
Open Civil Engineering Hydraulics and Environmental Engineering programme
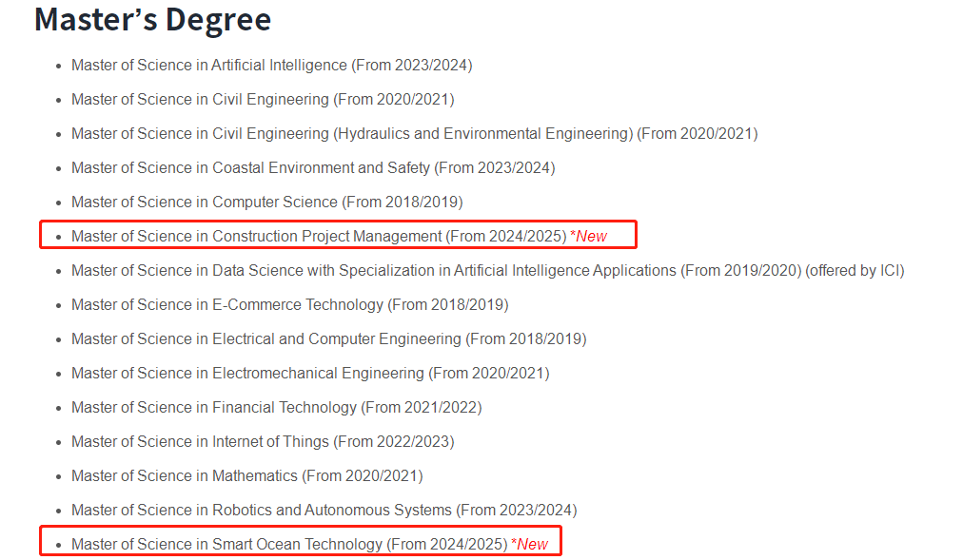click(x=352, y=134)
